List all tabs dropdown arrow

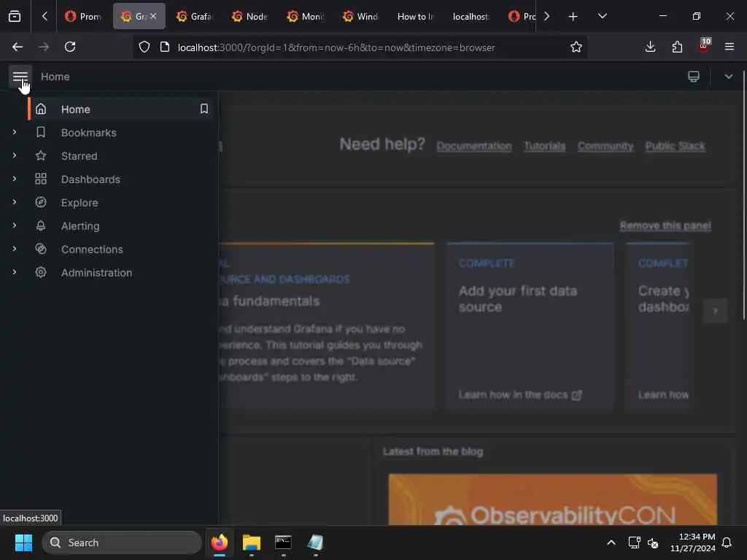click(602, 16)
